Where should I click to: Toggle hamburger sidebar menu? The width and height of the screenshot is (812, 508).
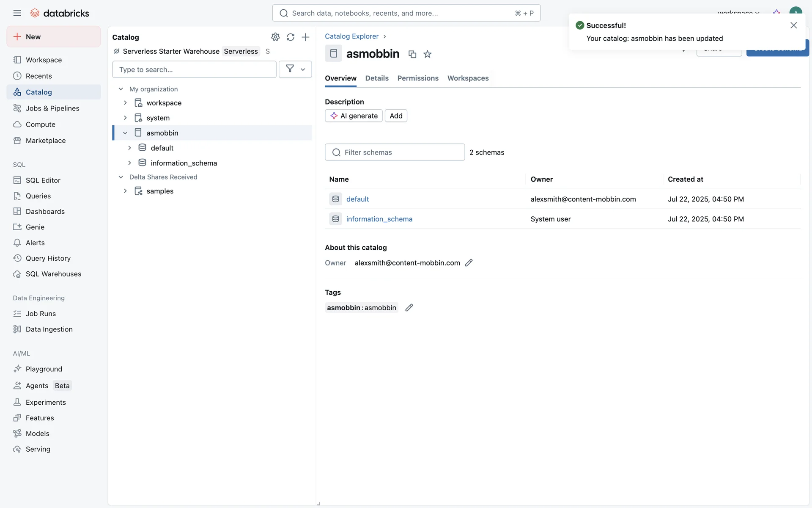17,13
